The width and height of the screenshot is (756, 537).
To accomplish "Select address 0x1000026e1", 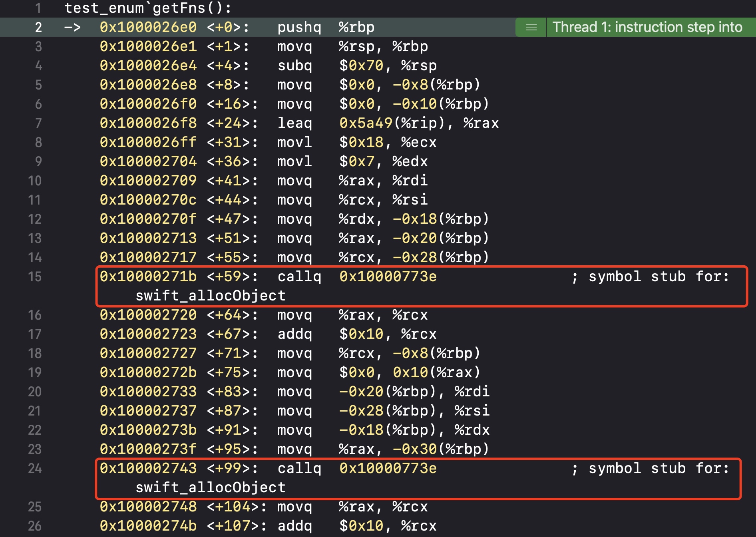I will click(148, 46).
